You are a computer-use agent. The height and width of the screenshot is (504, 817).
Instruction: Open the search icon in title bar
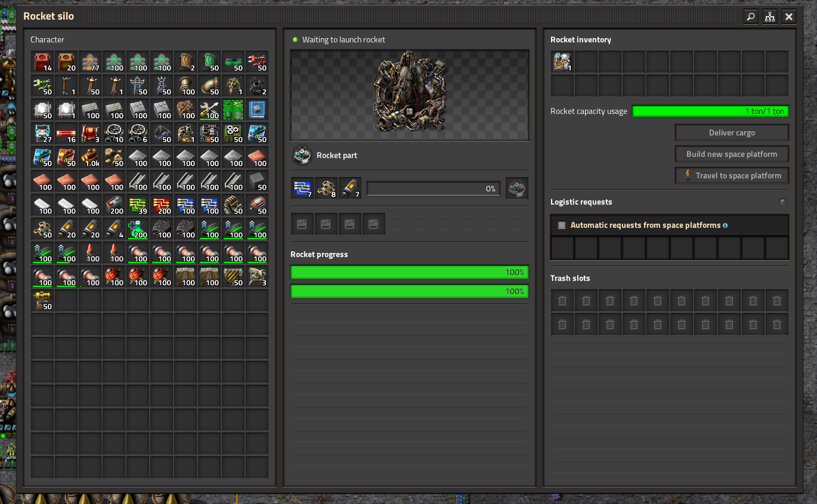[x=751, y=17]
